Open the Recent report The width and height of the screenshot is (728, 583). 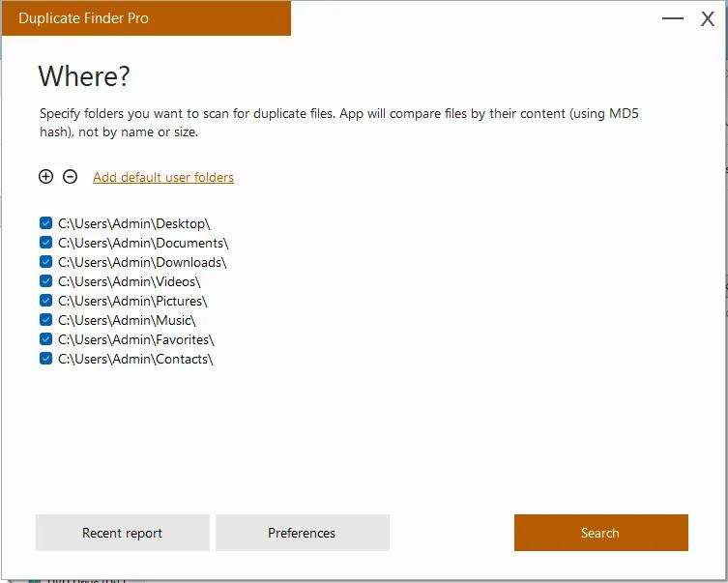tap(122, 533)
